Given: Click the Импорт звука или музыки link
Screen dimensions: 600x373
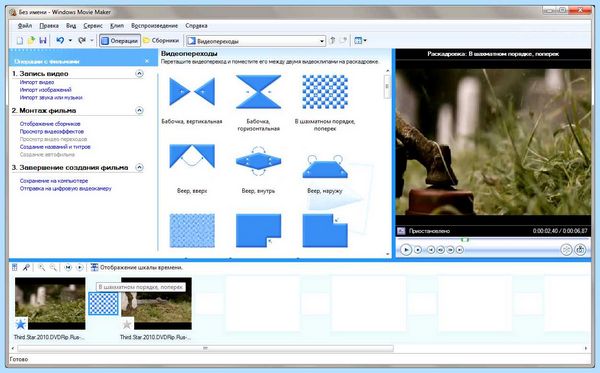Looking at the screenshot, I should [x=51, y=98].
